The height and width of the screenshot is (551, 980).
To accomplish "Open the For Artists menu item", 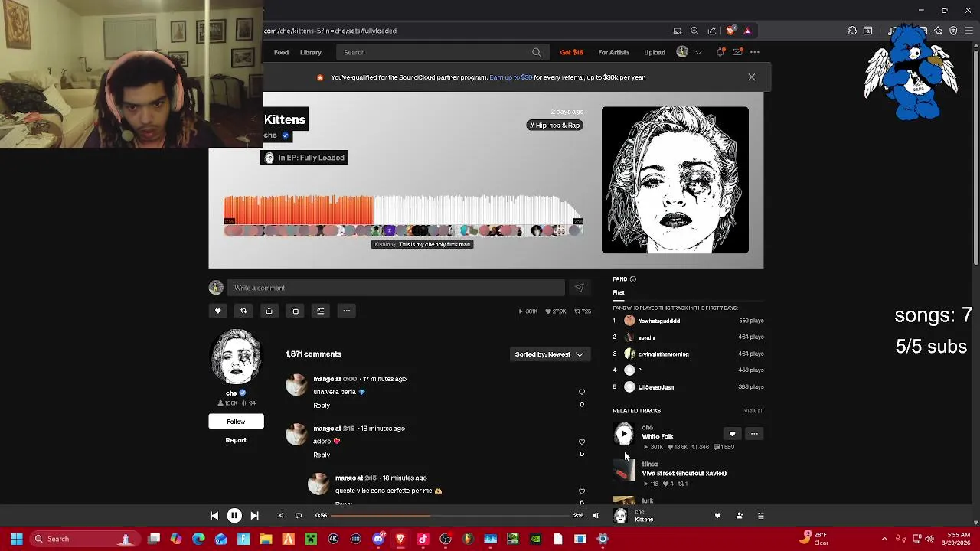I will tap(613, 52).
